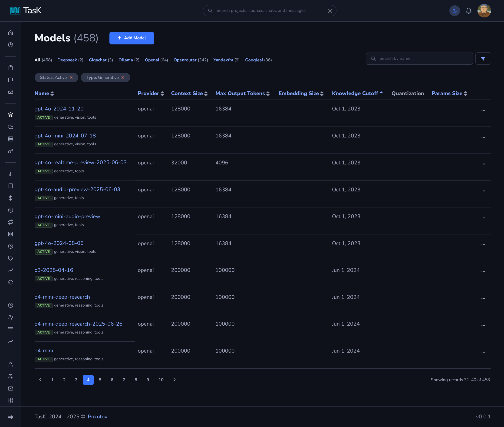
Task: Click the Add Model button
Action: click(132, 38)
